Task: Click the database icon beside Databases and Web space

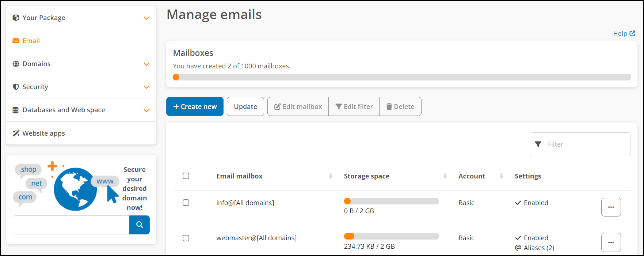Action: click(15, 109)
